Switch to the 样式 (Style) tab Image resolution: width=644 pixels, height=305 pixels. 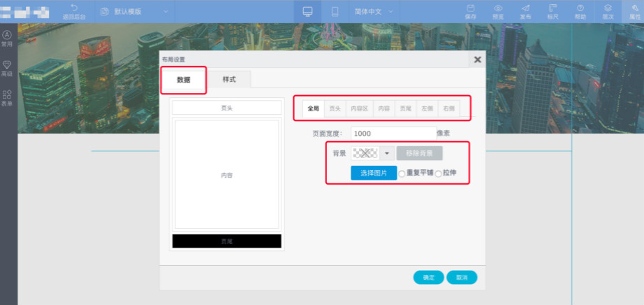[x=229, y=80]
